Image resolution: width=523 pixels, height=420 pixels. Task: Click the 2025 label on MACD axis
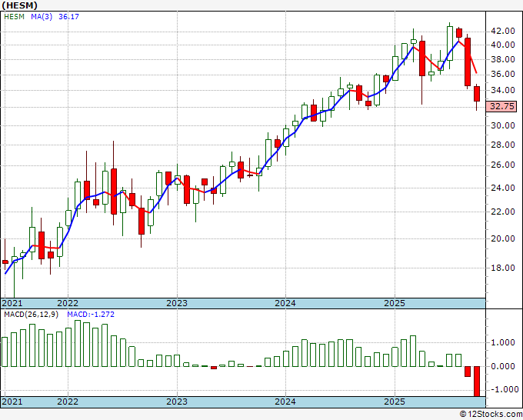point(395,402)
